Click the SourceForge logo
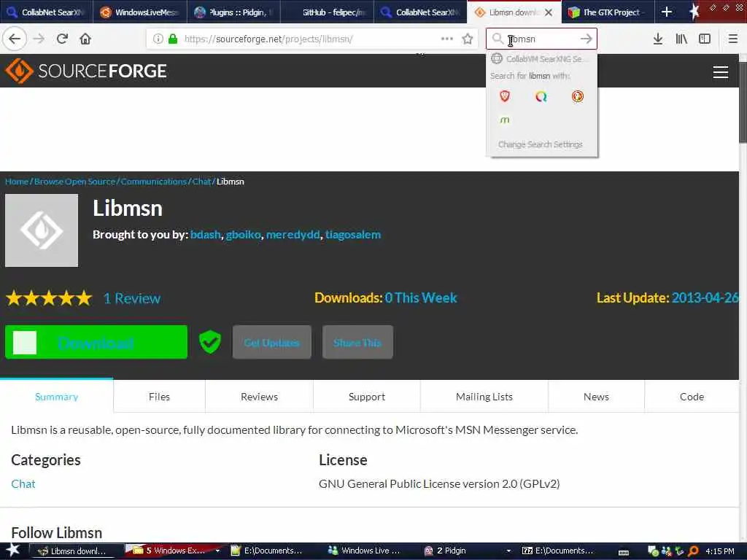 click(x=86, y=71)
